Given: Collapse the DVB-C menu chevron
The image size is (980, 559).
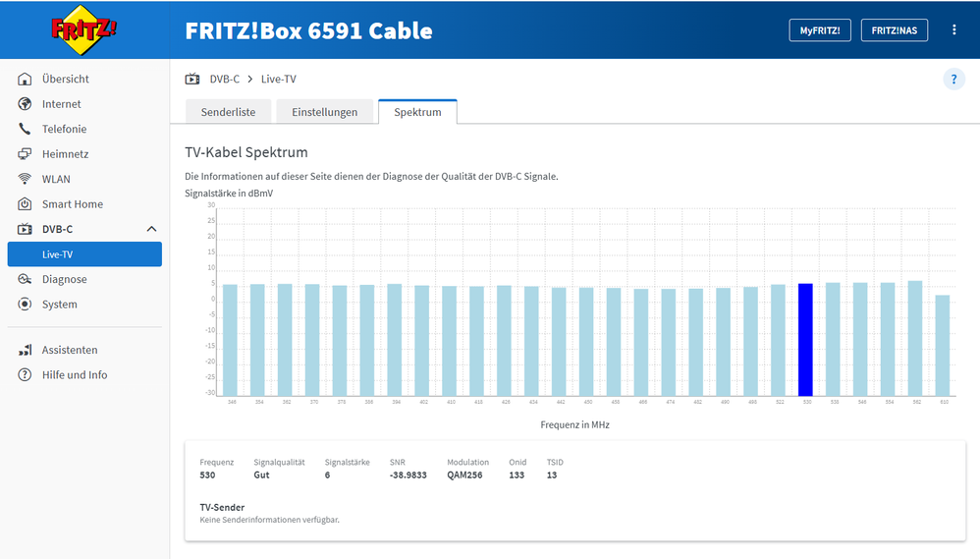Looking at the screenshot, I should coord(151,229).
